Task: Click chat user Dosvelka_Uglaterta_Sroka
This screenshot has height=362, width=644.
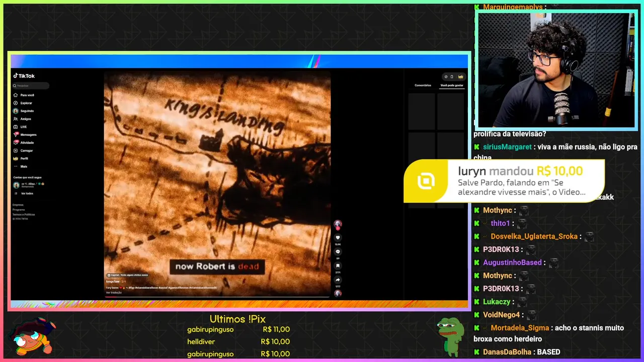Action: pos(534,236)
